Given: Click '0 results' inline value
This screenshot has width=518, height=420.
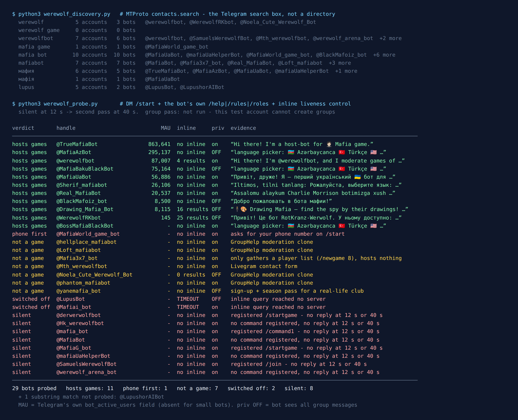Looking at the screenshot, I should (x=191, y=275).
